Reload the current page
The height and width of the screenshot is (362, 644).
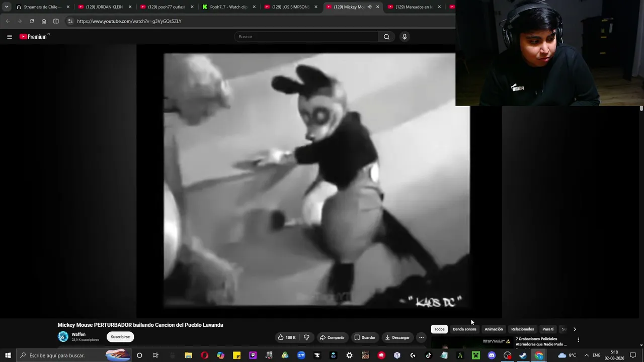click(32, 21)
